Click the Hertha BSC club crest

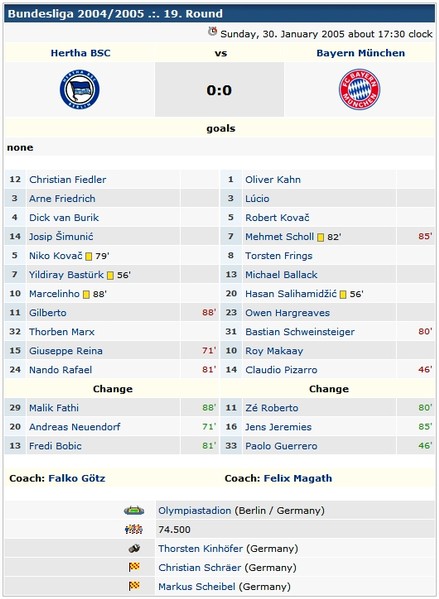pos(79,90)
